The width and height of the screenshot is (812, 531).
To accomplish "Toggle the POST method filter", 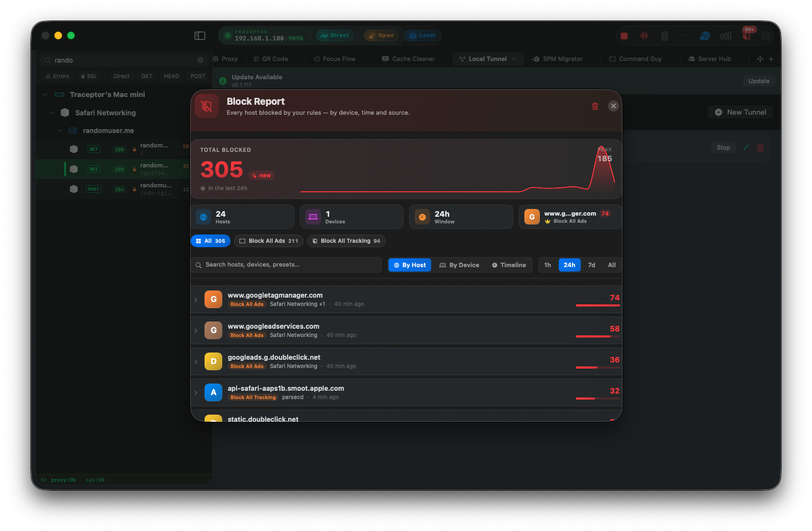I will 198,76.
